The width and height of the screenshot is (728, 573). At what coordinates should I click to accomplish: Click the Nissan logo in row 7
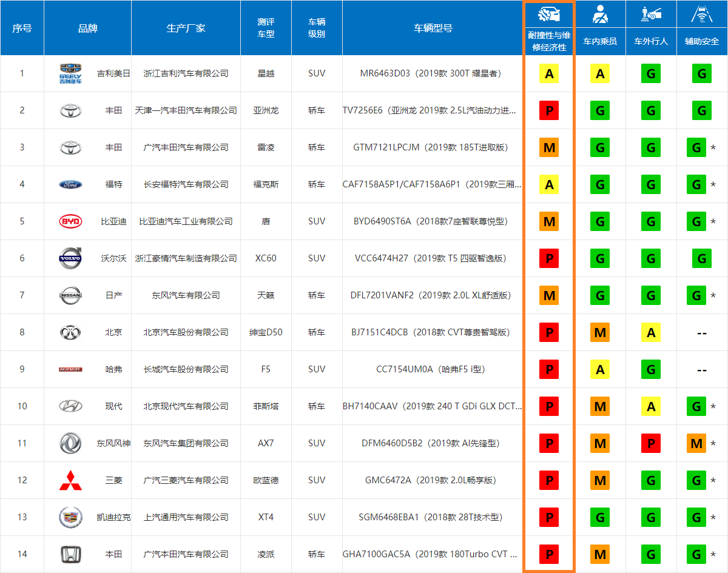[70, 295]
